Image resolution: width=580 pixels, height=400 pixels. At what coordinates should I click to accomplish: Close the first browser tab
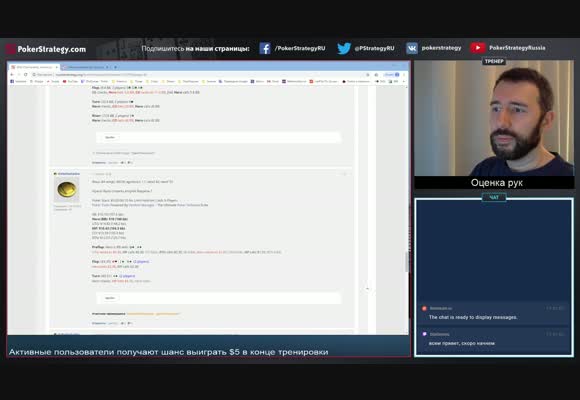[x=57, y=67]
